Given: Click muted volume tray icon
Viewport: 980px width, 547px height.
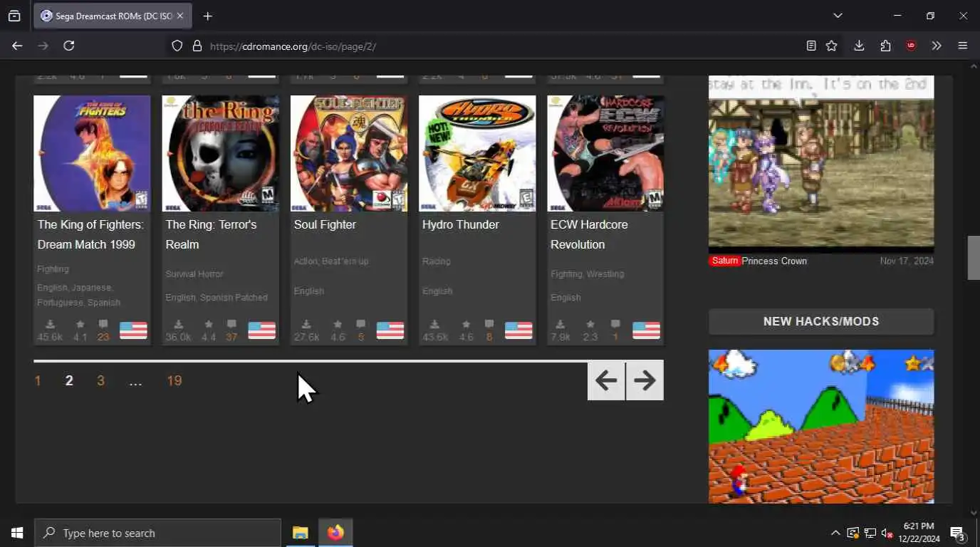Looking at the screenshot, I should [x=887, y=533].
